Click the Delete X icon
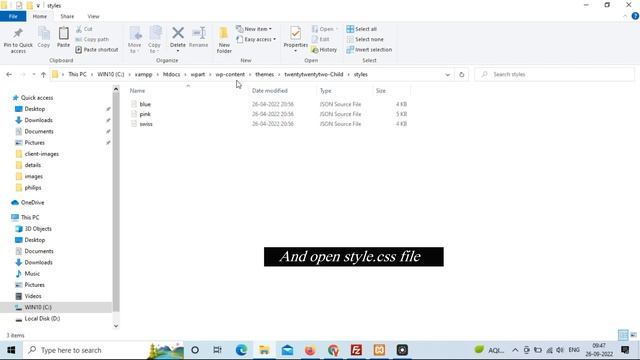 coord(178,33)
